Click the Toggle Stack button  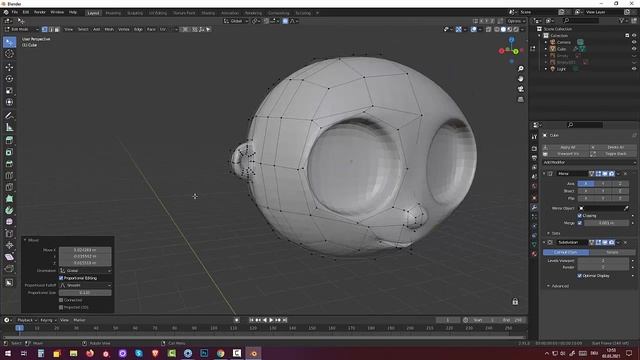click(613, 154)
